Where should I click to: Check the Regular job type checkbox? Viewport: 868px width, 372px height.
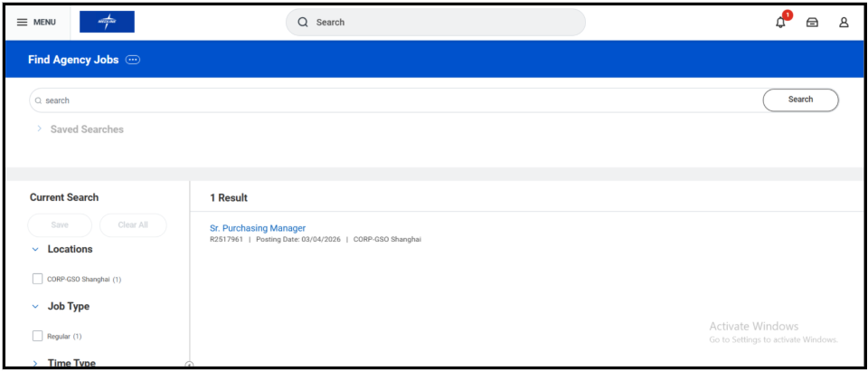38,336
